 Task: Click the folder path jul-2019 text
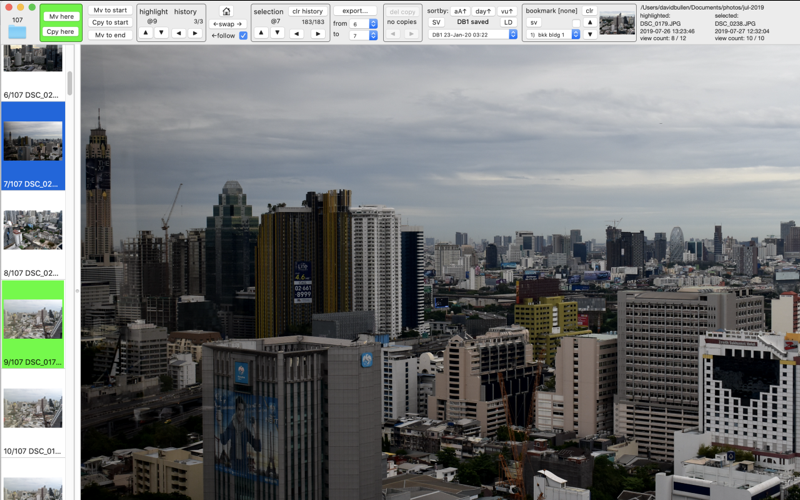(x=702, y=8)
